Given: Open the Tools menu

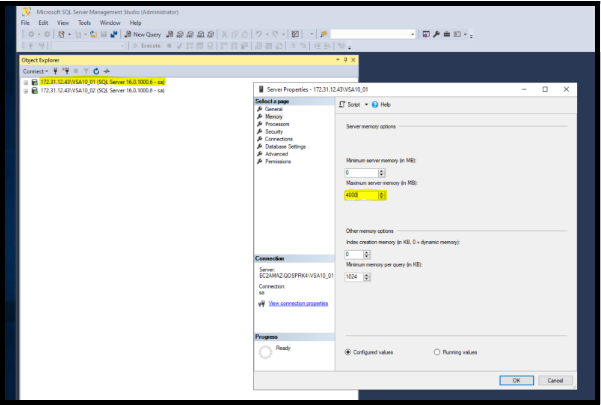Looking at the screenshot, I should pyautogui.click(x=84, y=23).
